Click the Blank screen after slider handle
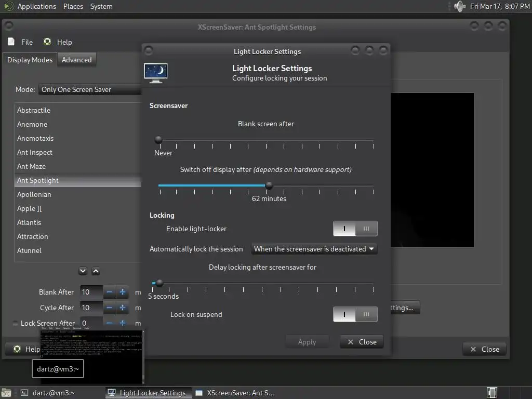The height and width of the screenshot is (399, 532). tap(158, 139)
